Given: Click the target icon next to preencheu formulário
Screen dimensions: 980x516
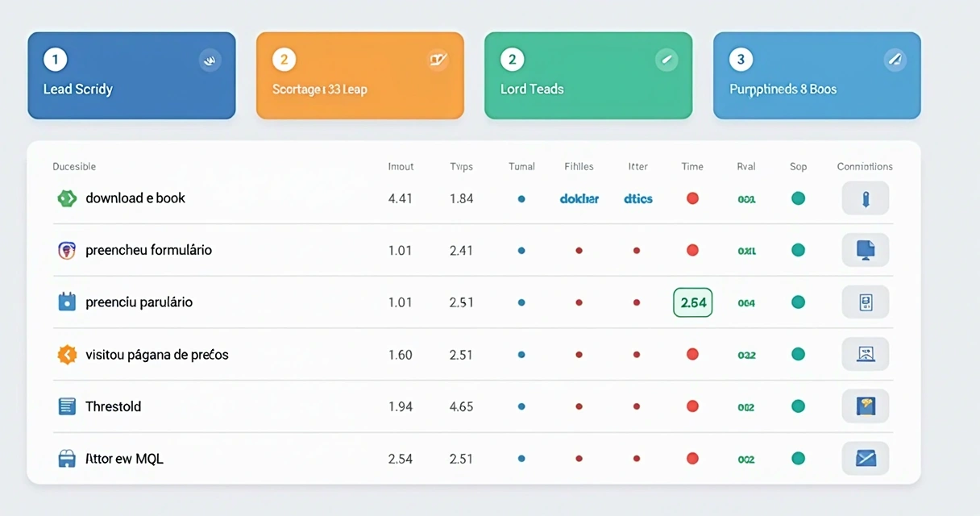Looking at the screenshot, I should click(x=68, y=250).
